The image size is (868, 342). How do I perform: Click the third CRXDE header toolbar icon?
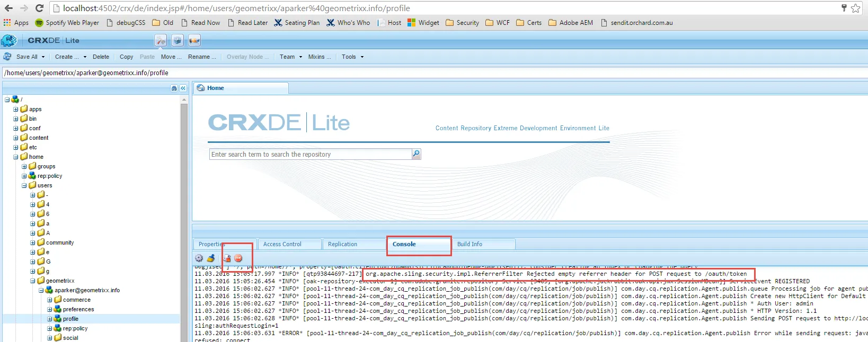pos(194,40)
